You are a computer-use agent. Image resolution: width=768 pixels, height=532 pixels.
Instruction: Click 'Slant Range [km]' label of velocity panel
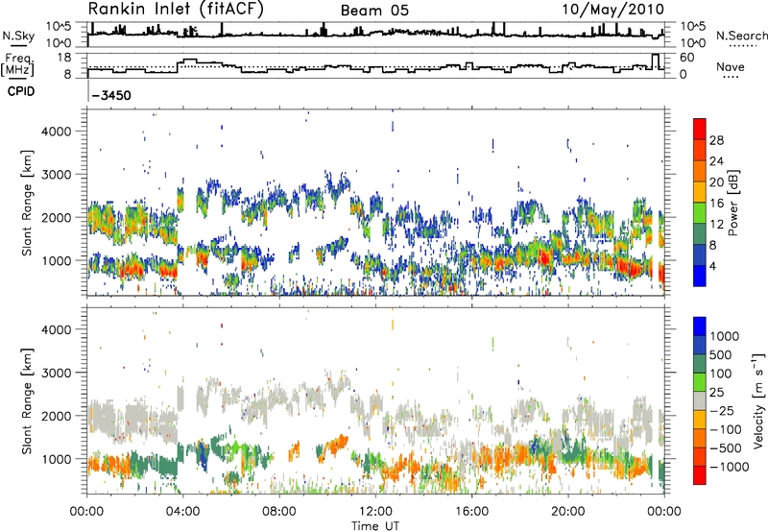pyautogui.click(x=27, y=400)
